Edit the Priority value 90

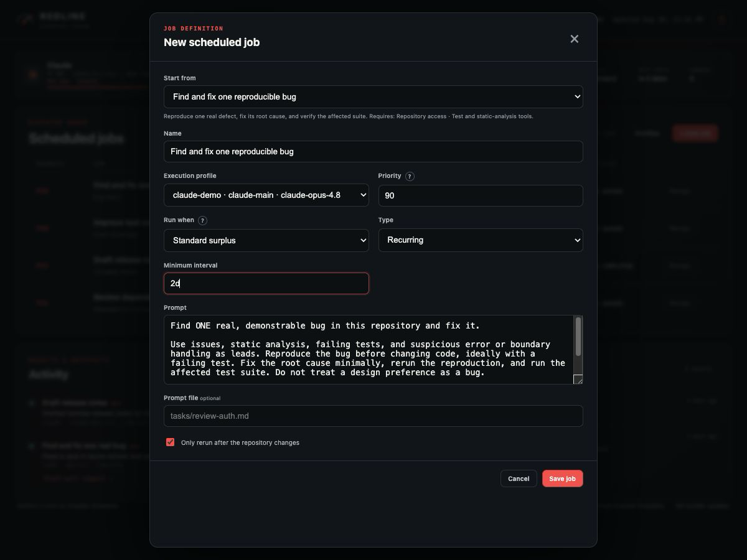point(481,195)
